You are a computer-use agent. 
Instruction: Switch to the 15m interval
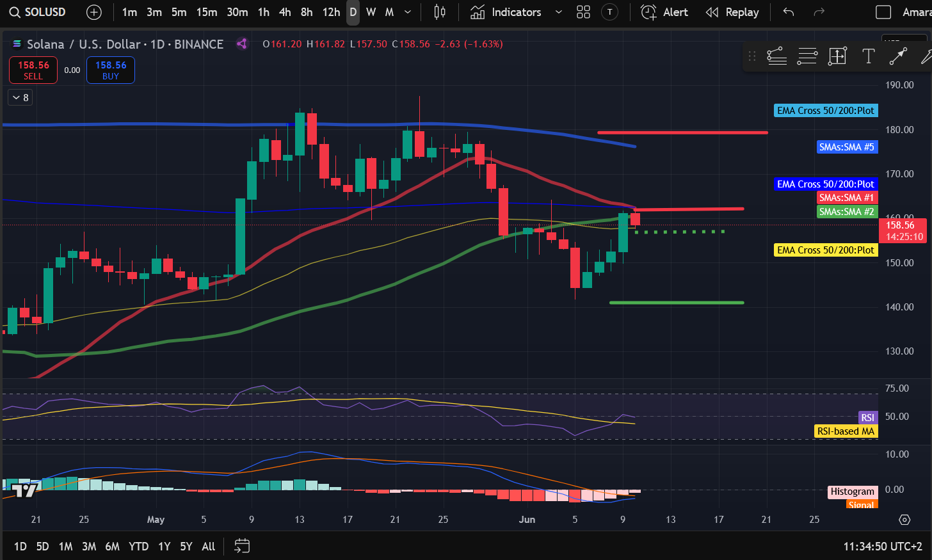(x=207, y=12)
